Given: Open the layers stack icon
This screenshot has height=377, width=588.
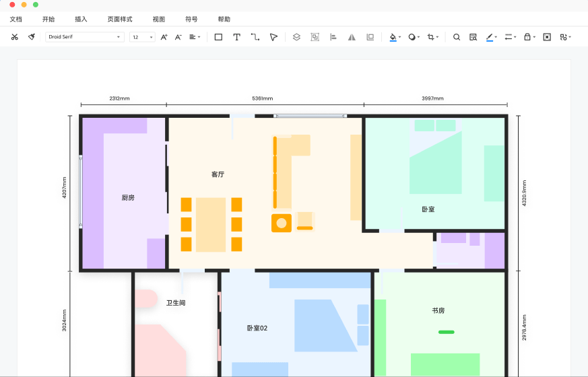Looking at the screenshot, I should pyautogui.click(x=296, y=37).
